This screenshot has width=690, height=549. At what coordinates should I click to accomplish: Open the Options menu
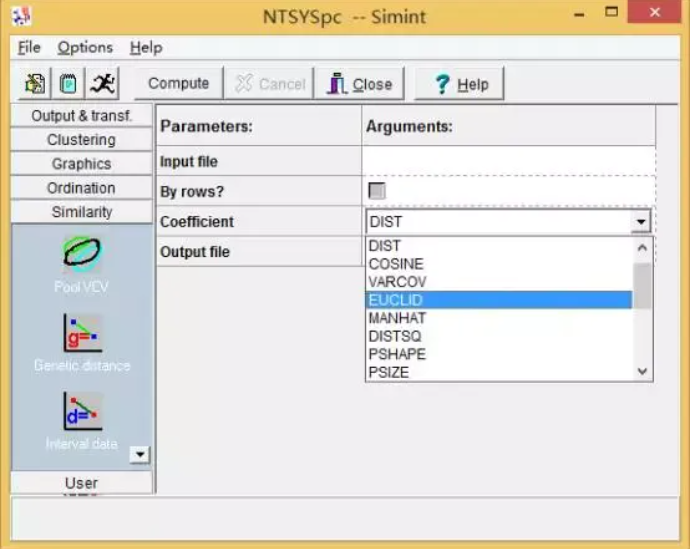click(85, 47)
